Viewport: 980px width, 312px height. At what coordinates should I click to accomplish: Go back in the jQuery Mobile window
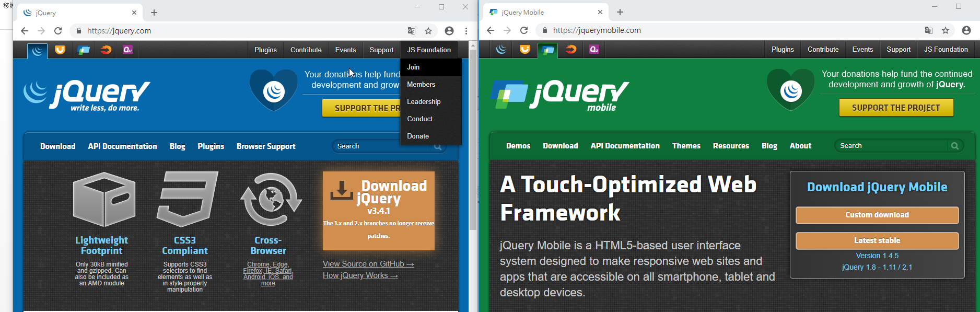(491, 30)
